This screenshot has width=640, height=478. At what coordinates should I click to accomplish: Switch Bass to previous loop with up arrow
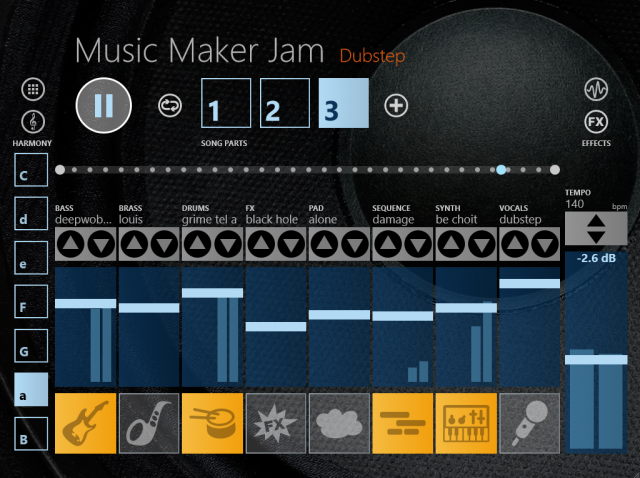click(70, 244)
